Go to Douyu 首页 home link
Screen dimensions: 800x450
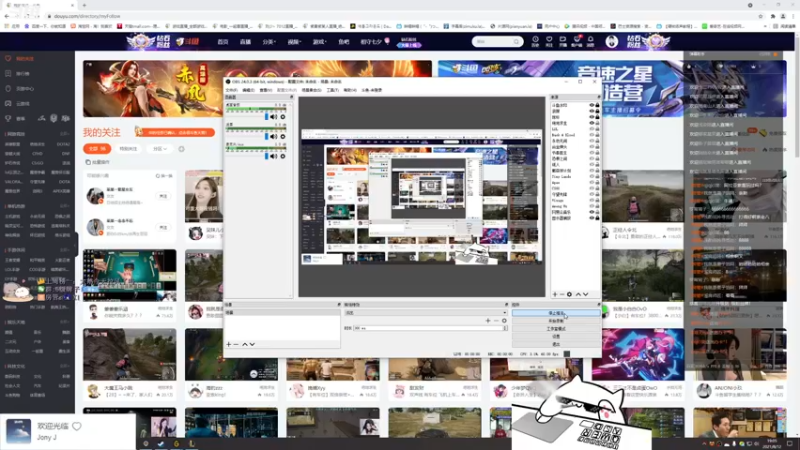(223, 42)
